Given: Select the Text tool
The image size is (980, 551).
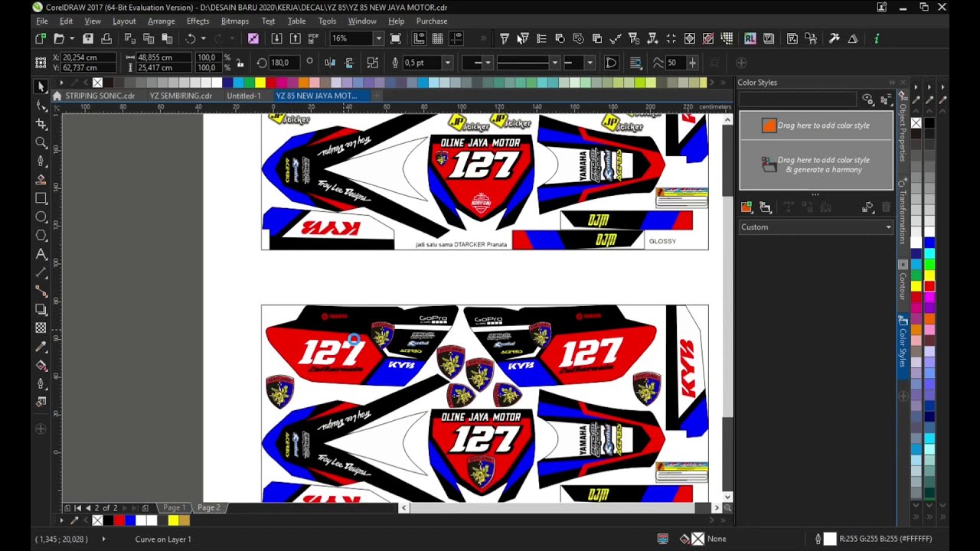Looking at the screenshot, I should coord(41,254).
